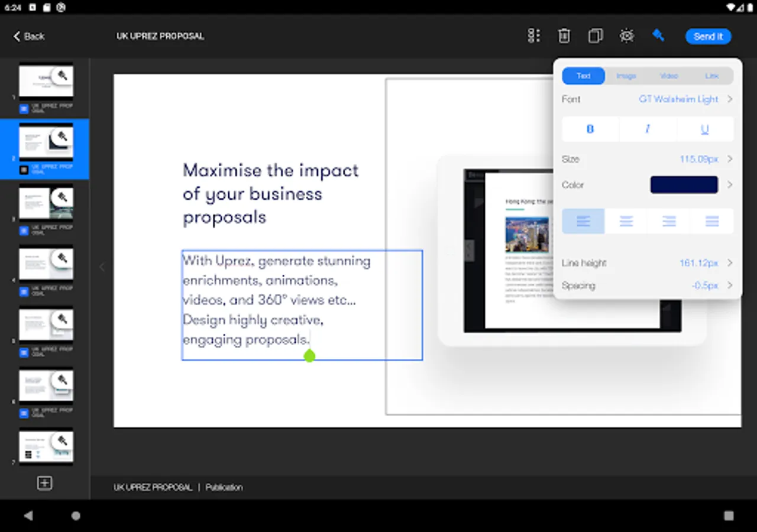This screenshot has width=757, height=532.
Task: Tap the Android home circle button
Action: point(76,515)
